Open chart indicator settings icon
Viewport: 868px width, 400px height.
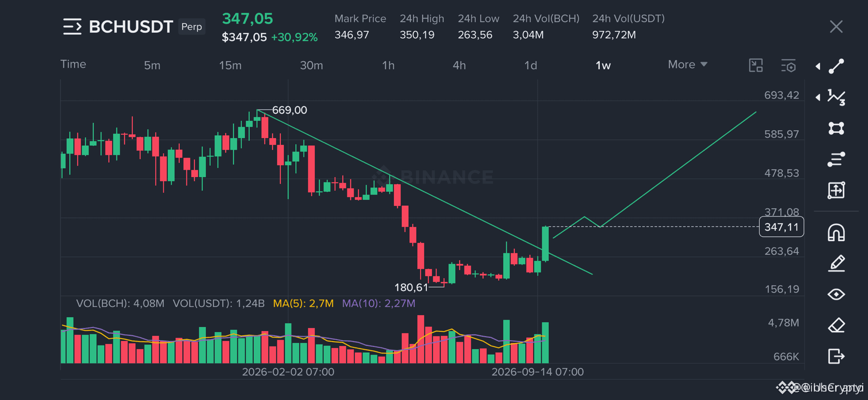click(x=788, y=65)
